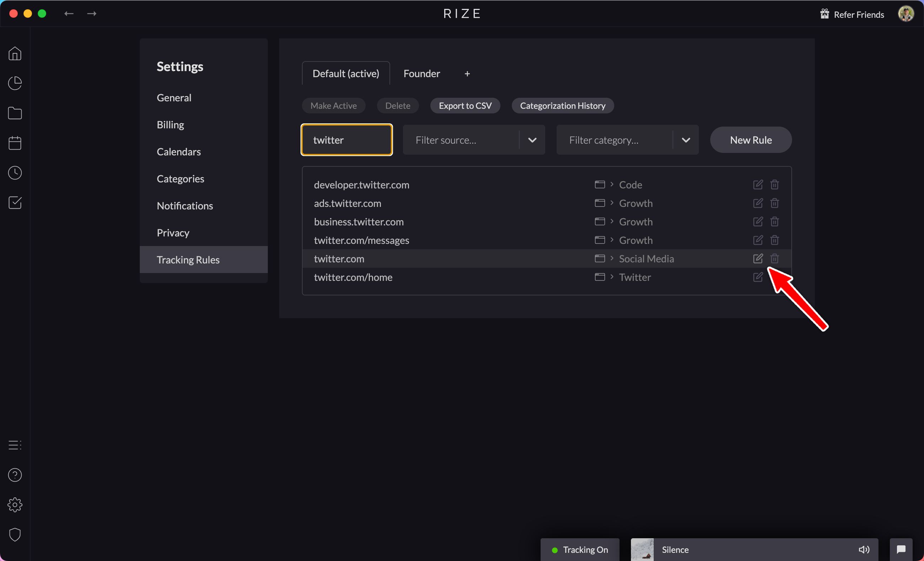Viewport: 924px width, 561px height.
Task: Switch to the Founder tab
Action: (421, 74)
